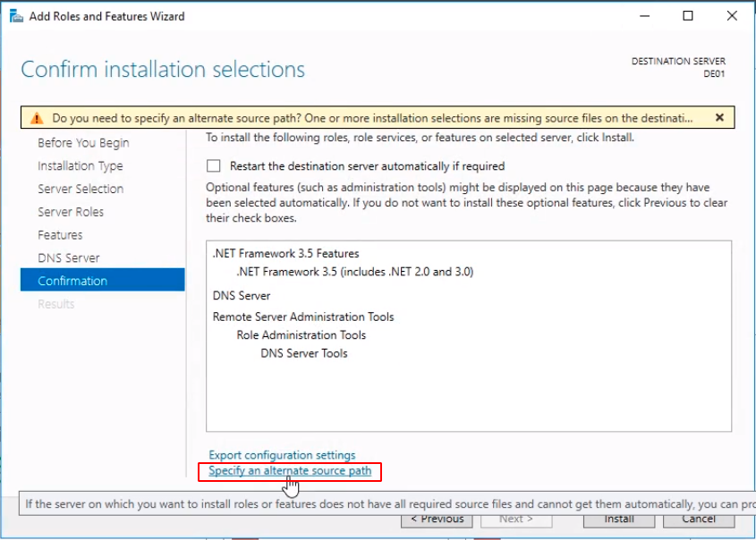The height and width of the screenshot is (540, 756).
Task: Select the Features step in the sidebar
Action: click(x=60, y=235)
